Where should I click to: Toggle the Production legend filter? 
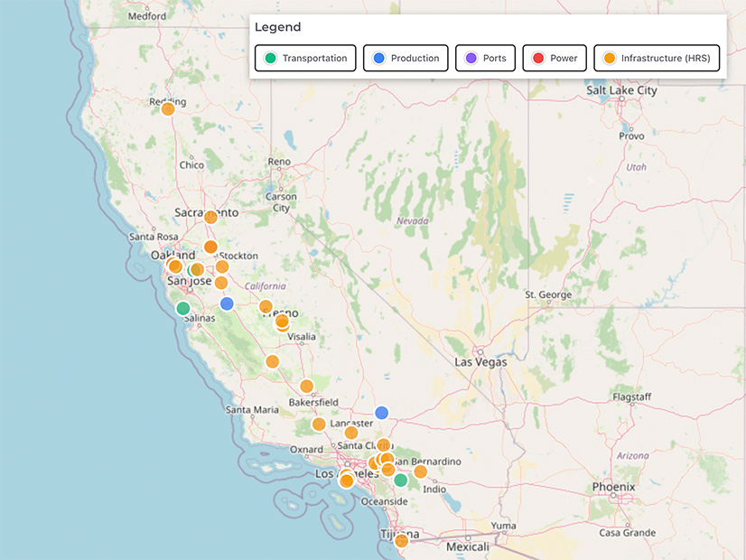(x=406, y=58)
